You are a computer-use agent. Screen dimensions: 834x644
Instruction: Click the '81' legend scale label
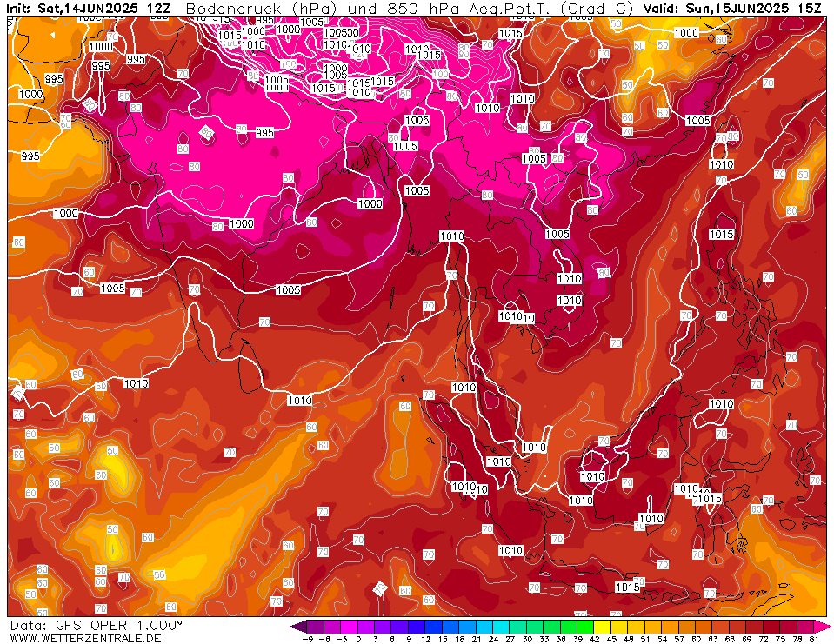tap(814, 639)
